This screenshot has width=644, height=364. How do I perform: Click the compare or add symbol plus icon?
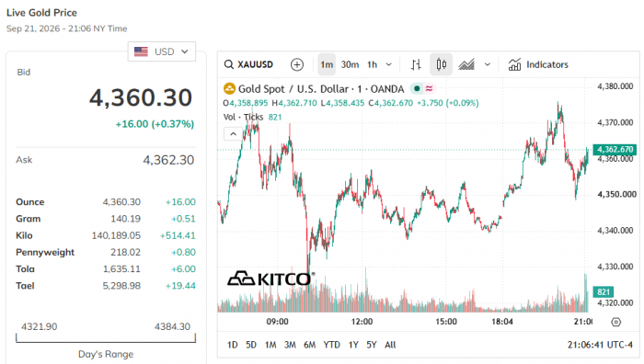(x=297, y=64)
